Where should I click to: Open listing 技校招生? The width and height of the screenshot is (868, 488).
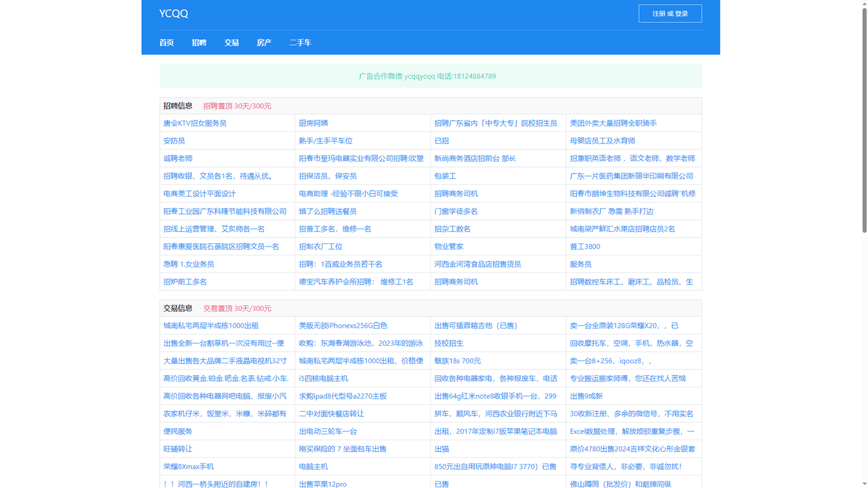[449, 343]
